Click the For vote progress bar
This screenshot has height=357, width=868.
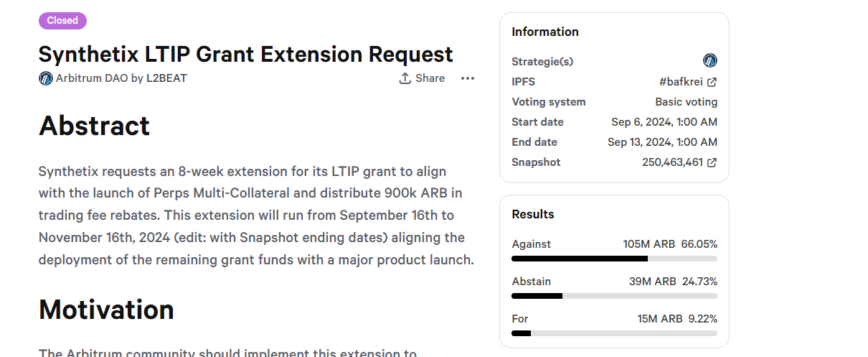[x=614, y=333]
